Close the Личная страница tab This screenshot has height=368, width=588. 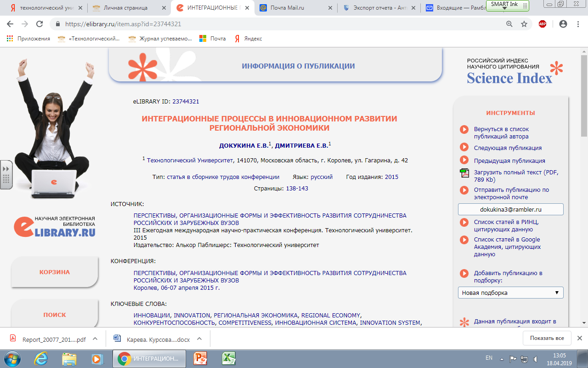click(x=164, y=8)
